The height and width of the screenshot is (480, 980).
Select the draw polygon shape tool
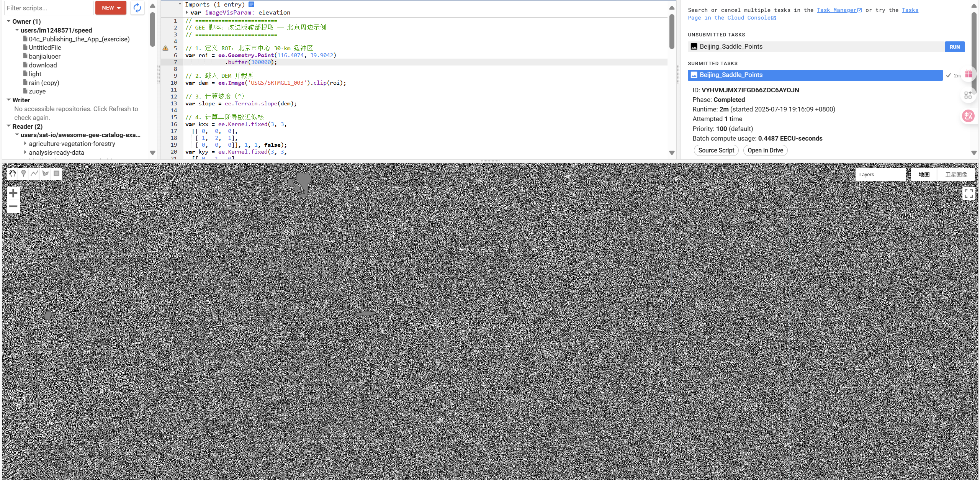[x=46, y=174]
